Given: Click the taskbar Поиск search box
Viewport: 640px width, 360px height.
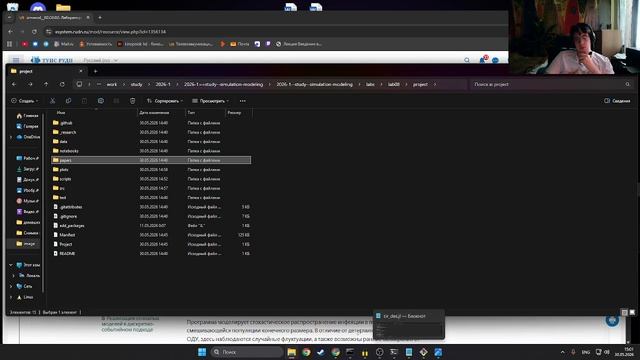Looking at the screenshot, I should pos(247,352).
